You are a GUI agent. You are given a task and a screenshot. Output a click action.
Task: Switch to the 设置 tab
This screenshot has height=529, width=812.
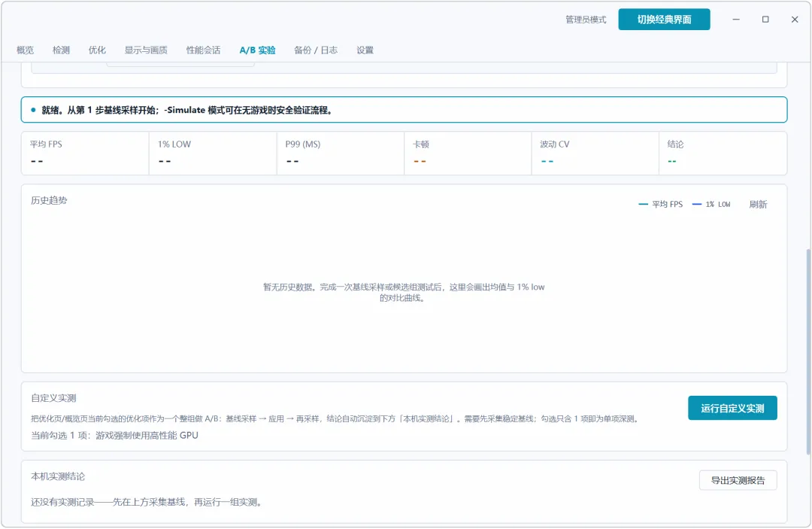(365, 50)
